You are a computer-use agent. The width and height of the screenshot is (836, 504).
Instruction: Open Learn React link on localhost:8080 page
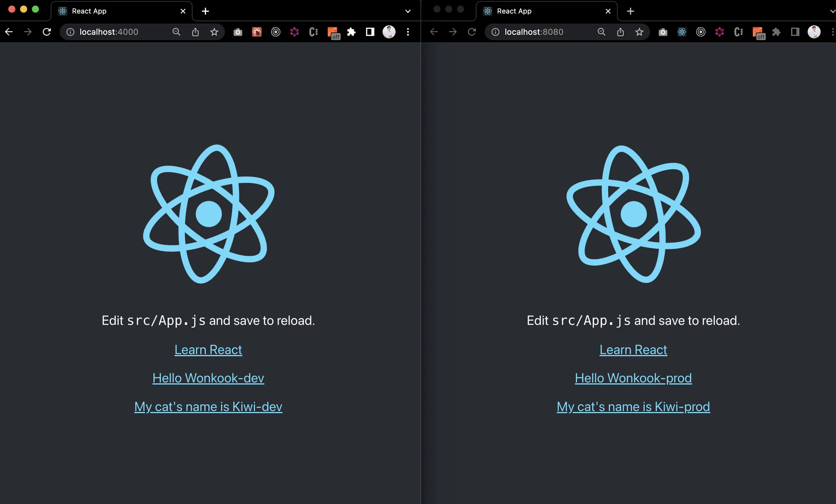point(633,350)
